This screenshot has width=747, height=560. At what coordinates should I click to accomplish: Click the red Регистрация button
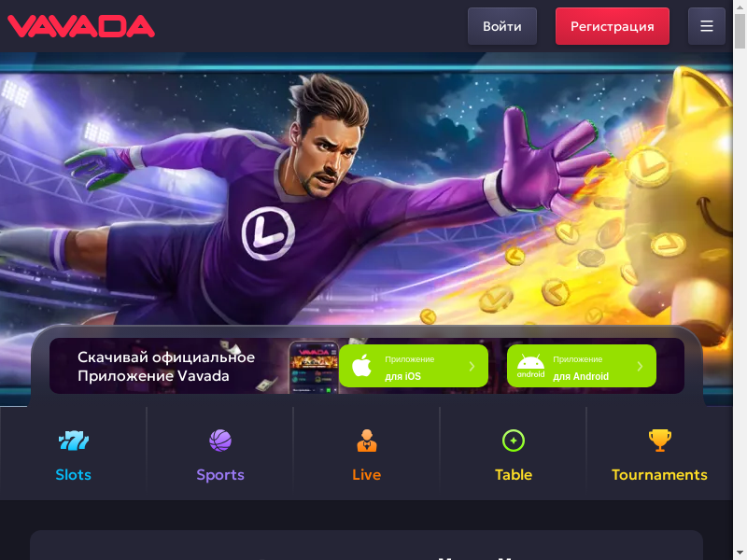[613, 26]
